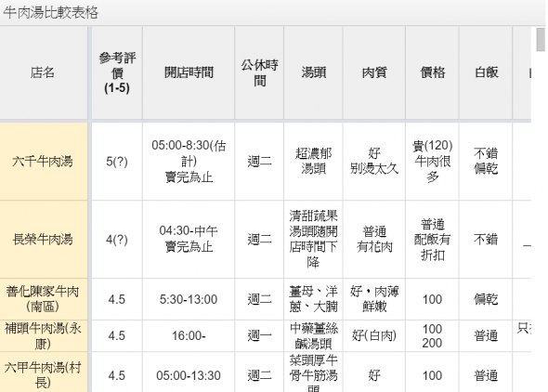The height and width of the screenshot is (392, 548).
Task: Click the 不錯 偏乾 rice cell
Action: [x=486, y=161]
